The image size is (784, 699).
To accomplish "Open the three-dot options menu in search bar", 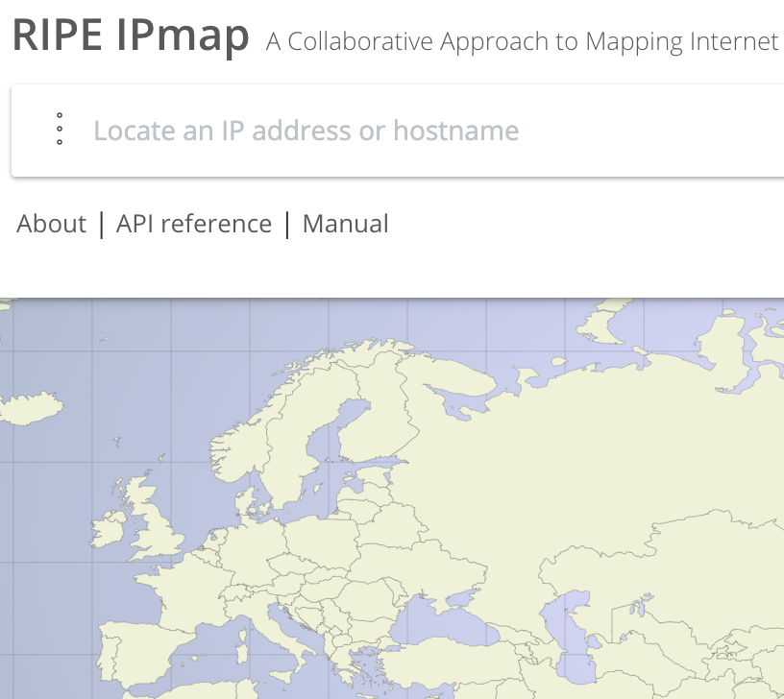I will pos(60,129).
